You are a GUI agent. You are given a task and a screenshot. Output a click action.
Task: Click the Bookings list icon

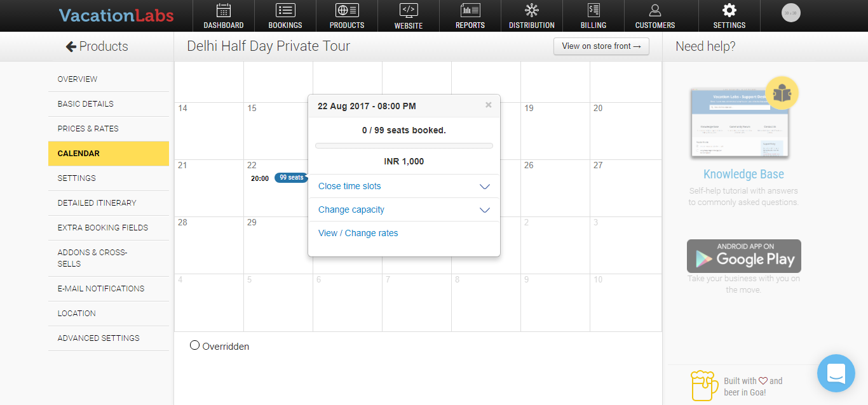tap(285, 10)
